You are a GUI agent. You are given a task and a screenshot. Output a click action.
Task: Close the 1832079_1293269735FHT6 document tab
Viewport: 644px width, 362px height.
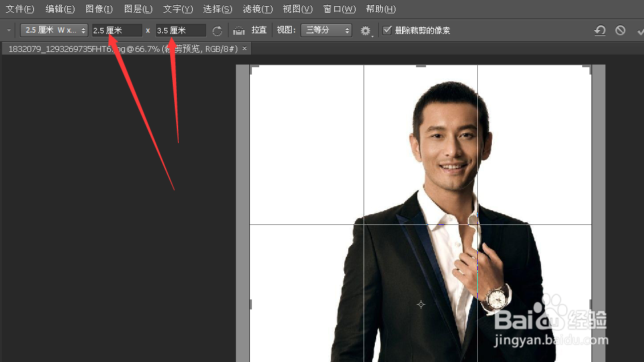click(x=245, y=49)
